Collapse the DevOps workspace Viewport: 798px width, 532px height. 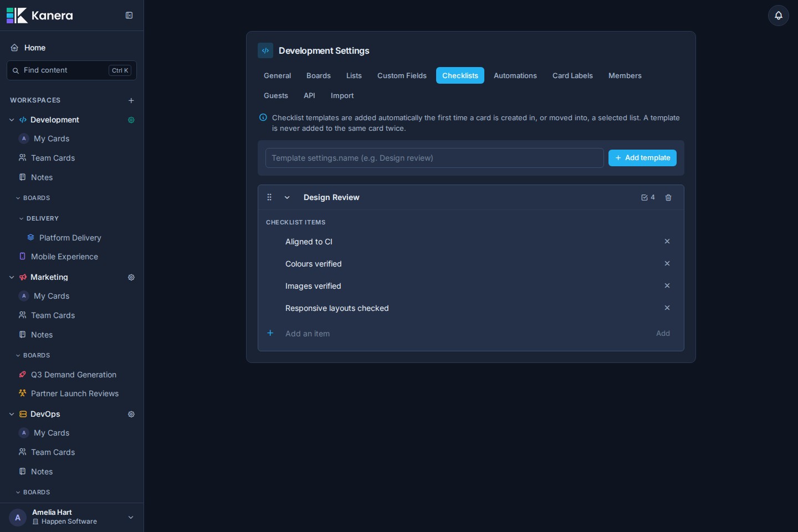point(12,414)
